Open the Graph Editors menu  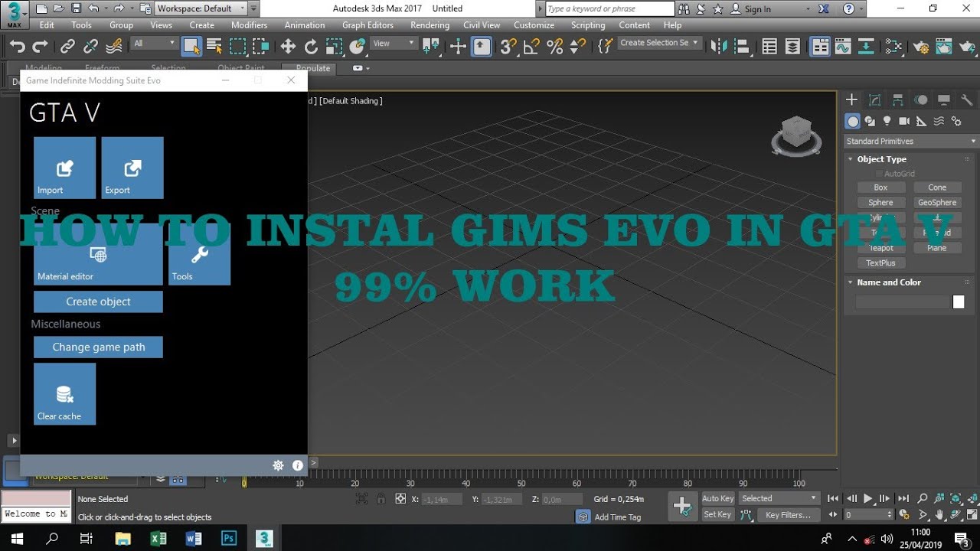tap(367, 25)
